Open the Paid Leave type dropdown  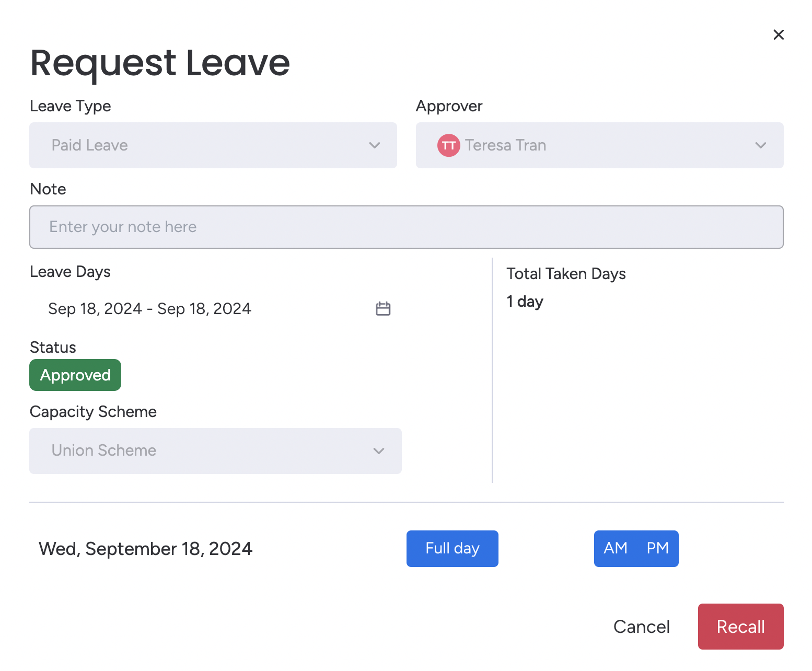click(199, 145)
